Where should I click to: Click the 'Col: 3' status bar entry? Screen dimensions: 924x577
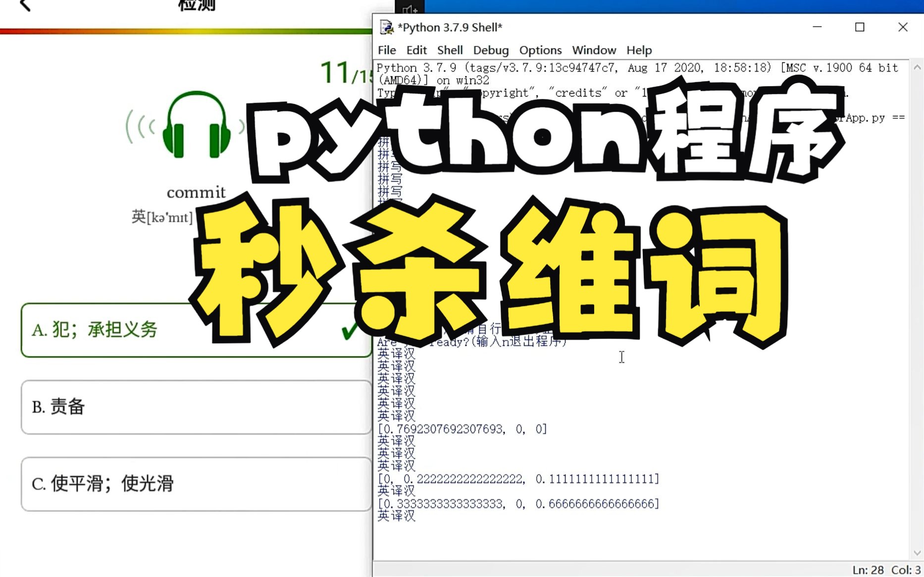pos(906,570)
